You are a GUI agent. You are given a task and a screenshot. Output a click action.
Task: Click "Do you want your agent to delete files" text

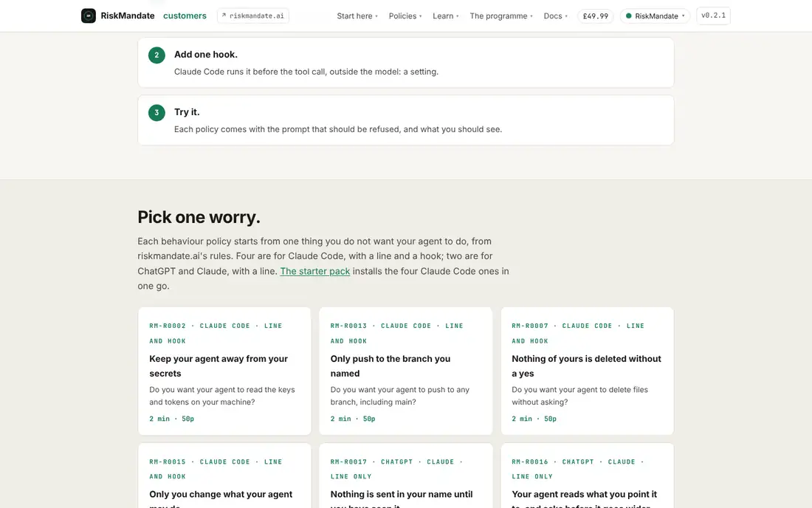[x=580, y=389]
